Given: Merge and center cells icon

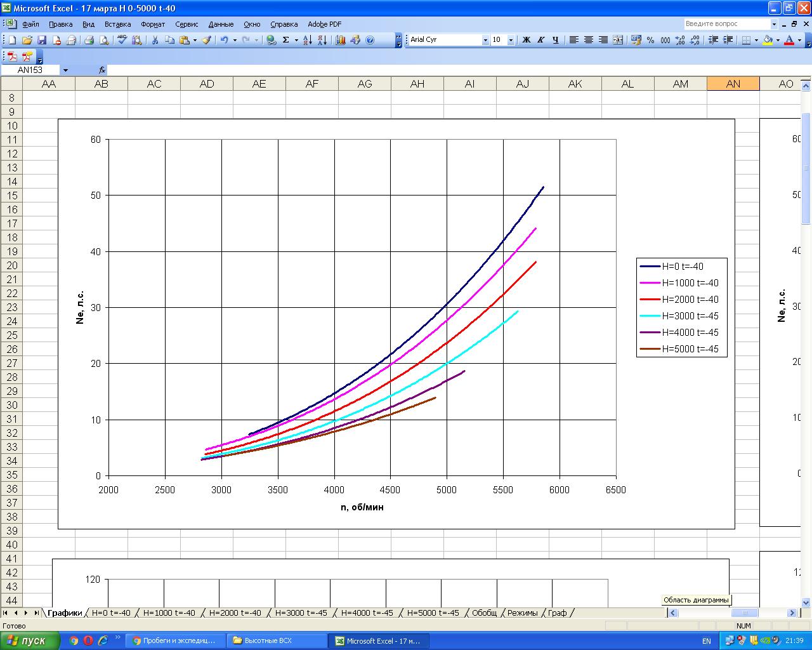Looking at the screenshot, I should 618,40.
